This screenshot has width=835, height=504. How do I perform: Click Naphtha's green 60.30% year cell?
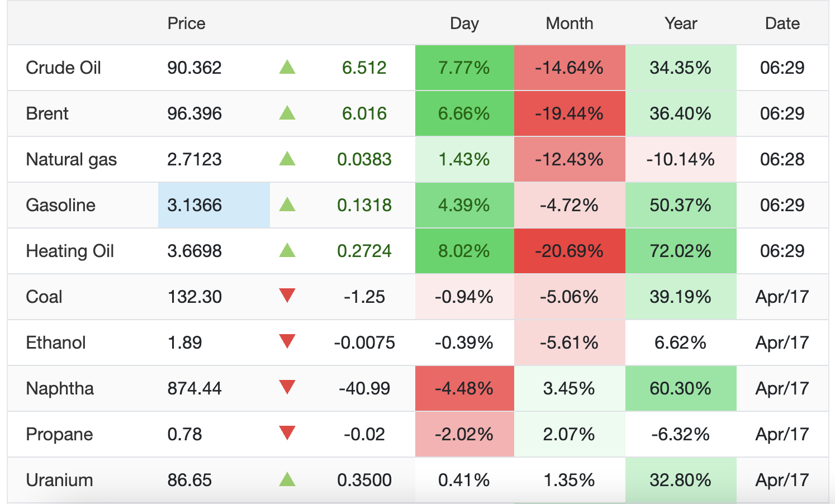(680, 388)
